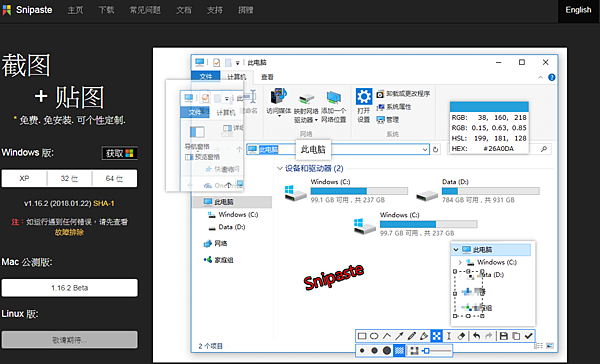Open the 下载 page in navigation
600x364 pixels.
click(106, 10)
